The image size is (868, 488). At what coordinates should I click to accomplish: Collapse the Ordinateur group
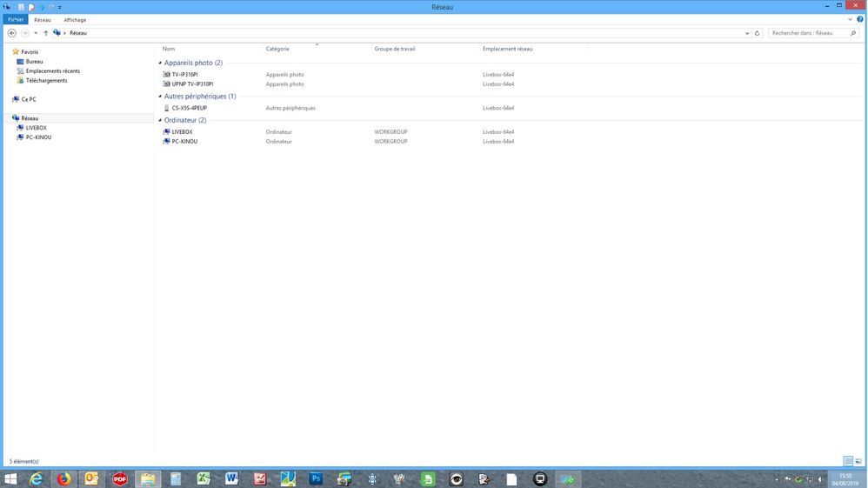[160, 120]
